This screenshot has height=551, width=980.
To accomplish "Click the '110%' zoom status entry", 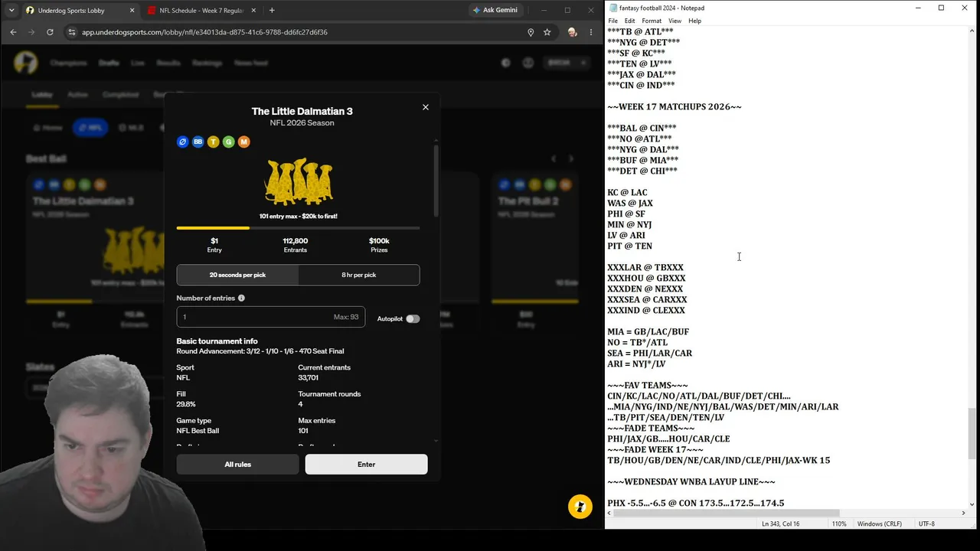I will click(839, 523).
